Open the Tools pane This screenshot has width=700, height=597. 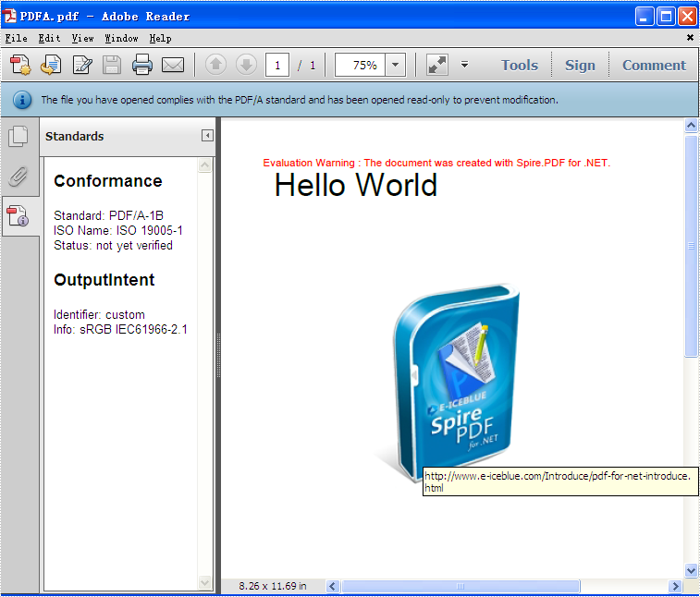[x=520, y=65]
